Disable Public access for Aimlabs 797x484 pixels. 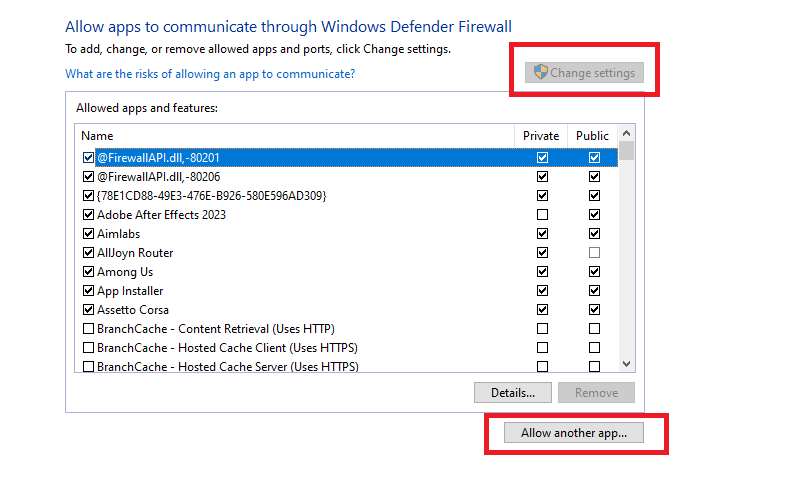[x=594, y=234]
